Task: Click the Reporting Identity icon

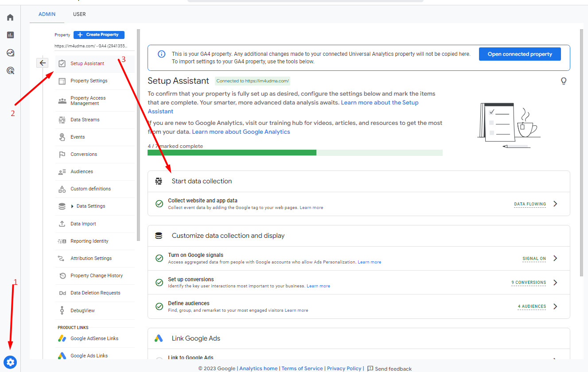Action: 62,241
